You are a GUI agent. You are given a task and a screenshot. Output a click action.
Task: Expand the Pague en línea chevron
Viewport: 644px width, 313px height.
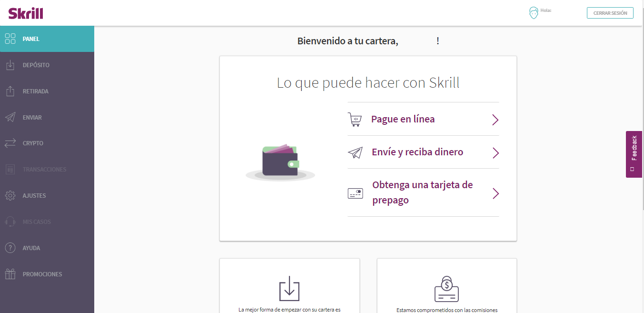pos(495,120)
